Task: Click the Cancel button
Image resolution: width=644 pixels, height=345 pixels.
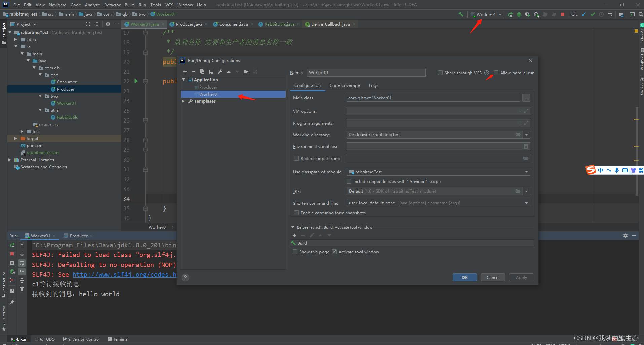Action: (493, 277)
